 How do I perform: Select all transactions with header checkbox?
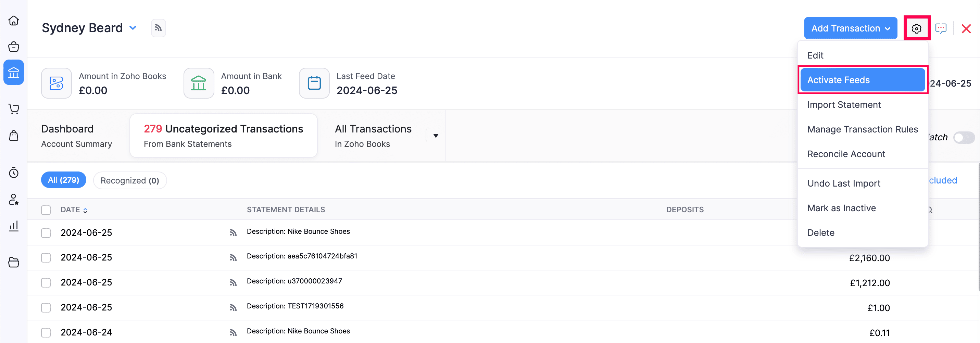click(46, 210)
